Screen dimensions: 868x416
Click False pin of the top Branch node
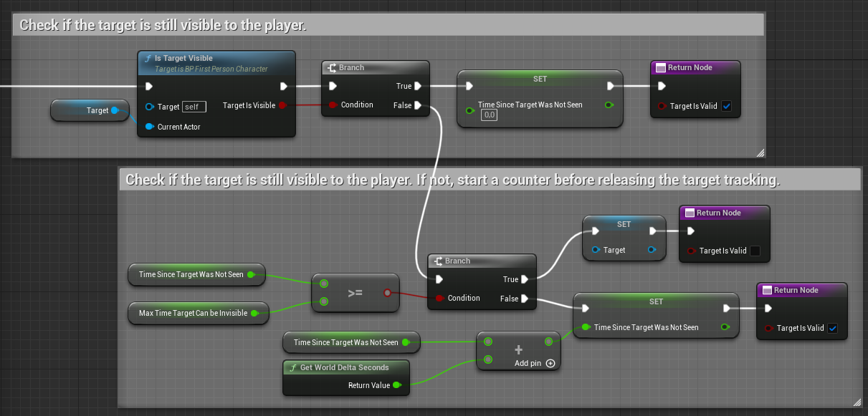click(418, 105)
